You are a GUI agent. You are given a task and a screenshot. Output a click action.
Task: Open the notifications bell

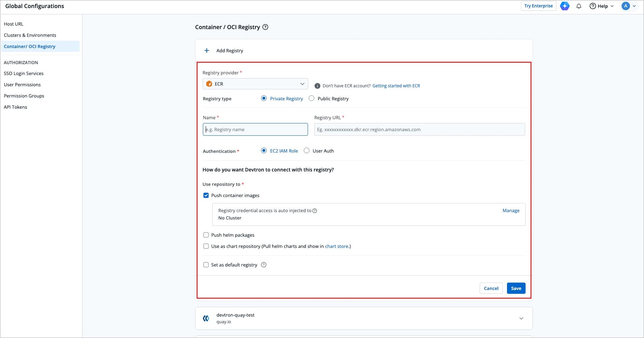click(x=579, y=6)
